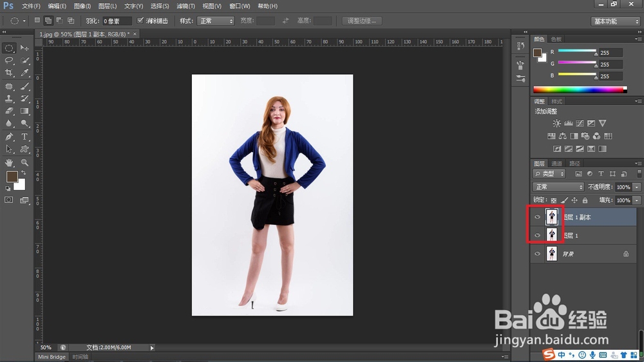Select the Gradient tool
Screen dimensions: 644x362
[24, 111]
